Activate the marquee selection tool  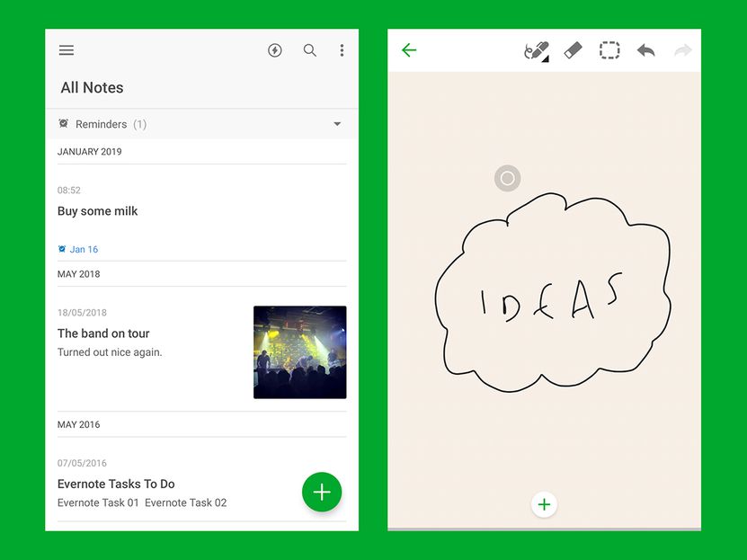pos(609,50)
